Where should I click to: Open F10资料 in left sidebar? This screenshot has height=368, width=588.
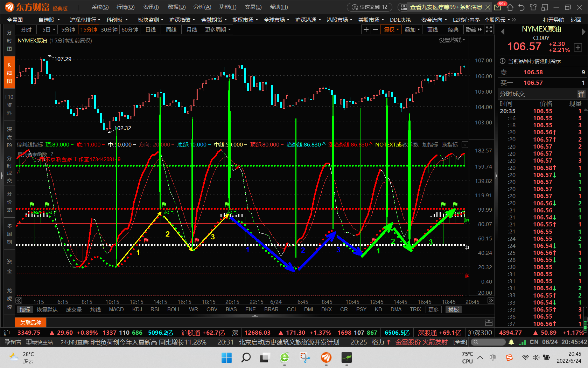click(x=9, y=105)
